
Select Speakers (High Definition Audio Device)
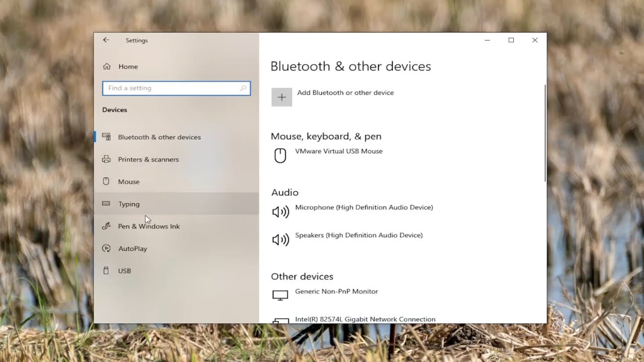359,235
